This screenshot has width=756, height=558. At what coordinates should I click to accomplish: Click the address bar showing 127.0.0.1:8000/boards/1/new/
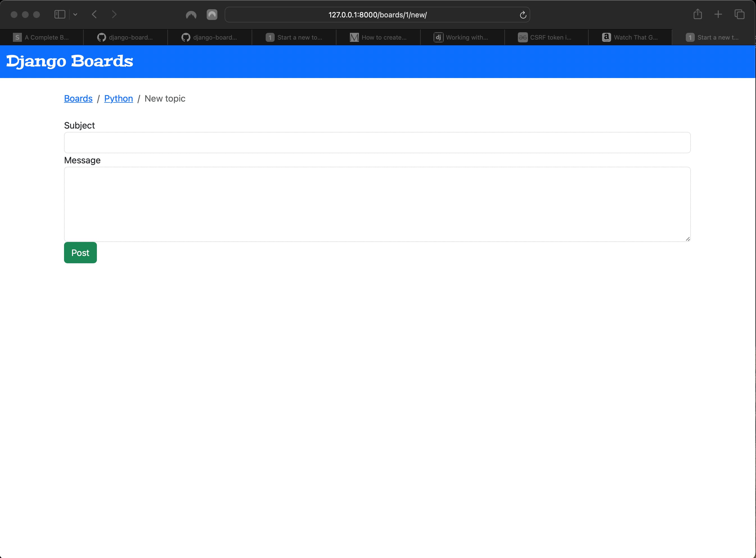377,15
